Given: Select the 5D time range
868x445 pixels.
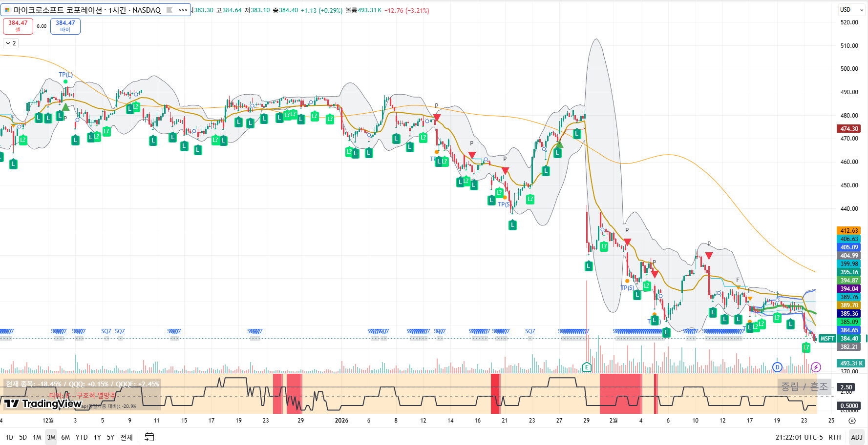Looking at the screenshot, I should 23,437.
